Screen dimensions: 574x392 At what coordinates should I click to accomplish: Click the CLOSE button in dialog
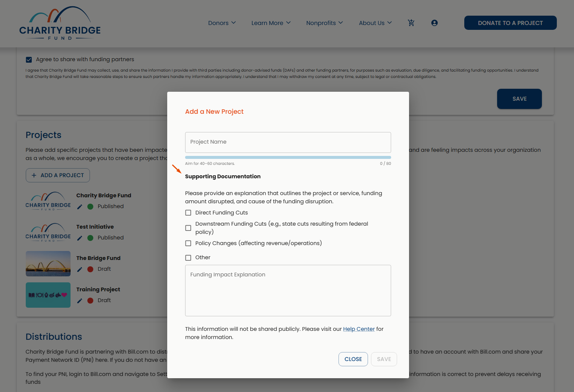tap(353, 359)
